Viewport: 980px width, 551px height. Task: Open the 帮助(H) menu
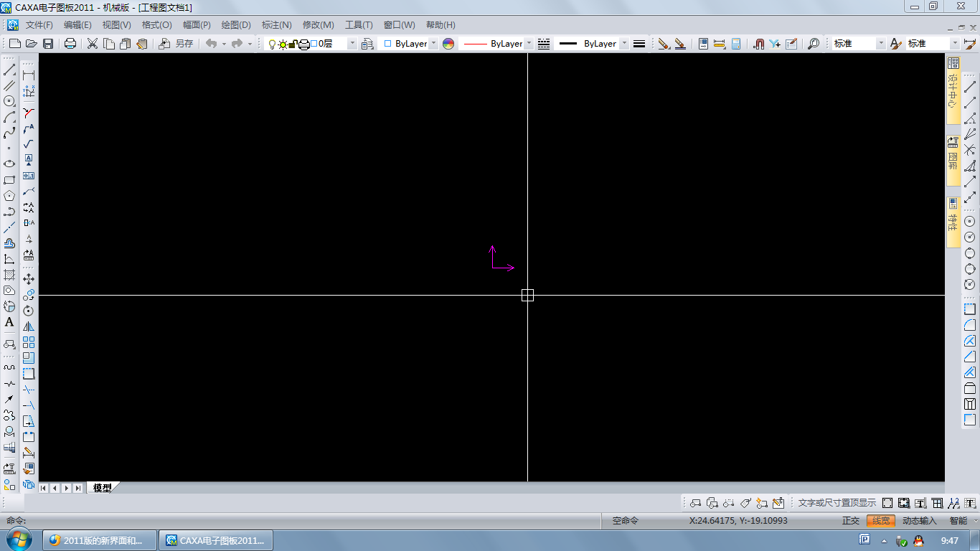coord(440,25)
